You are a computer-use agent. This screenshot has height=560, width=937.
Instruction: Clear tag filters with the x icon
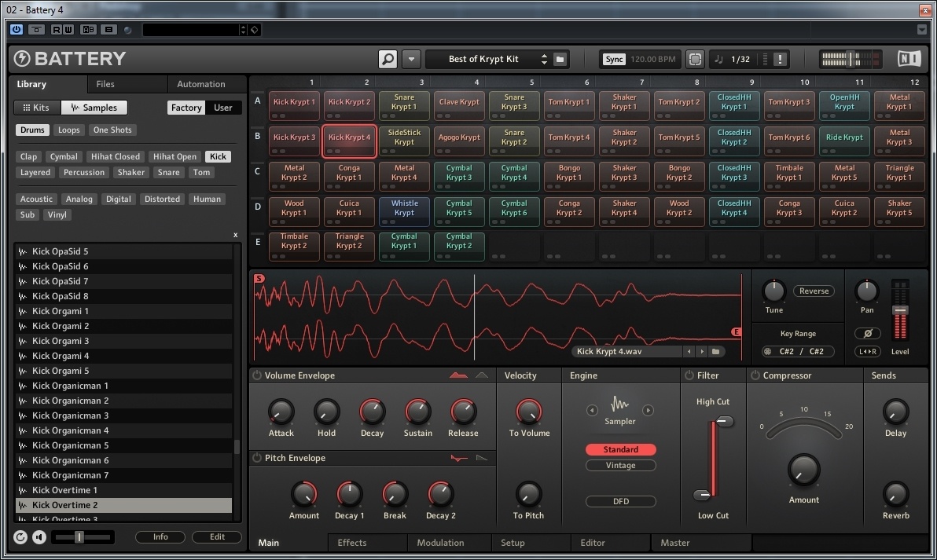tap(236, 235)
